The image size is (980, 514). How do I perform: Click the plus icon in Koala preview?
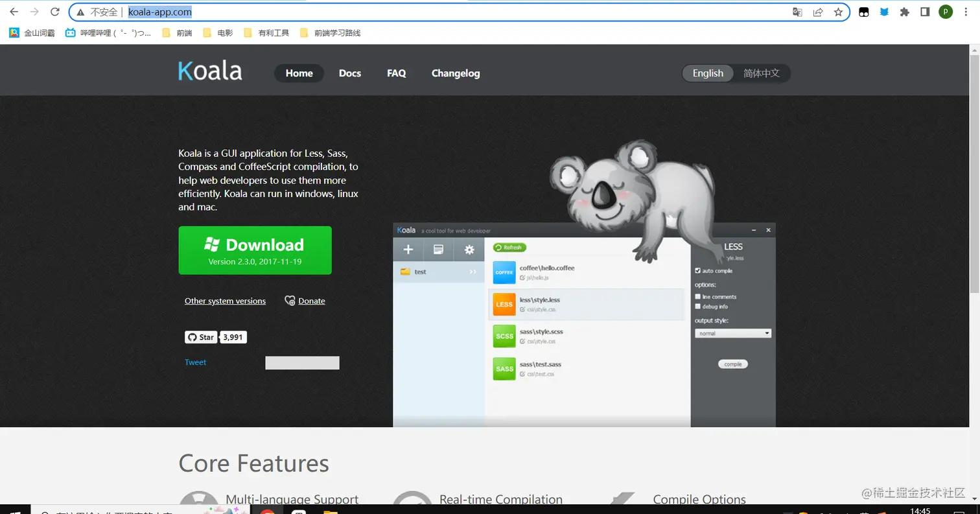coord(408,250)
